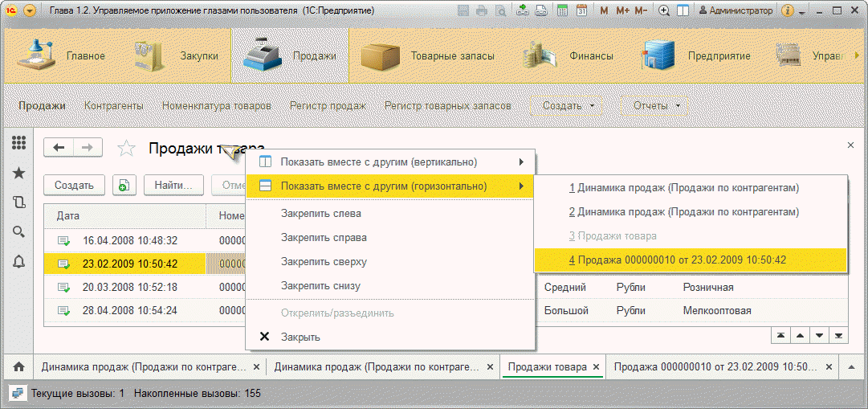This screenshot has height=409, width=868.
Task: Open the history icon in sidebar
Action: 18,202
